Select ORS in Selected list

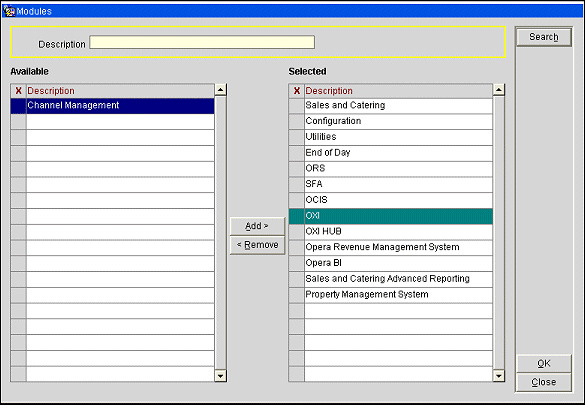[x=398, y=169]
